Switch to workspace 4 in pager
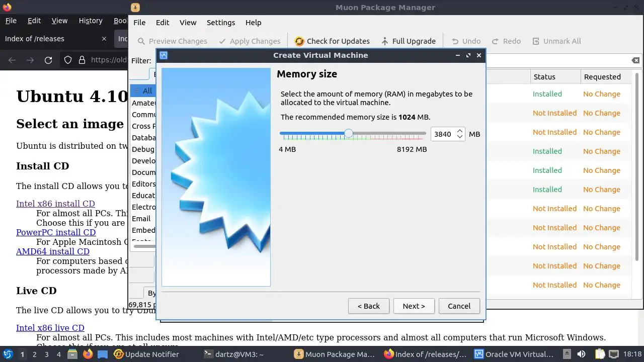 click(58, 354)
